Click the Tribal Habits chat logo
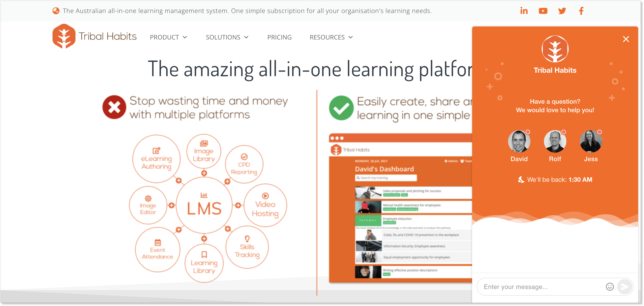The width and height of the screenshot is (644, 306). click(x=555, y=49)
